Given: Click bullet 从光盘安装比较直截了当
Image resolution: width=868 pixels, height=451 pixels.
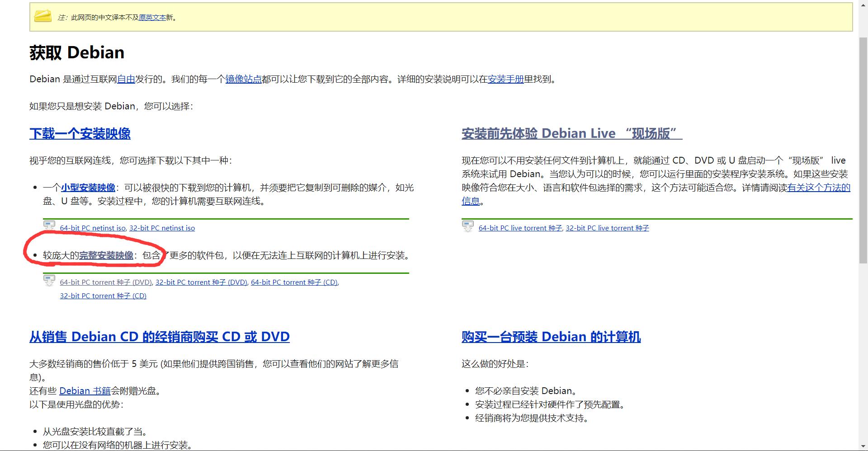Looking at the screenshot, I should pyautogui.click(x=95, y=432).
